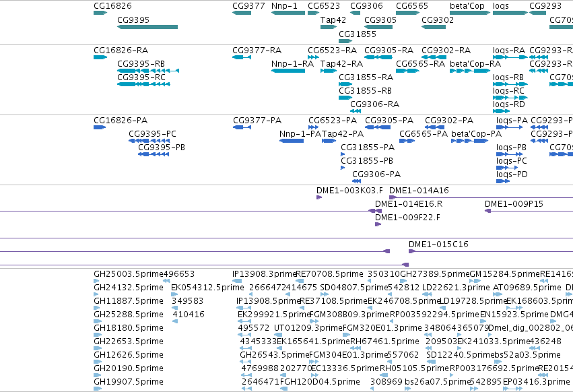Select the CG6565-RA label
The height and width of the screenshot is (392, 573).
(421, 64)
